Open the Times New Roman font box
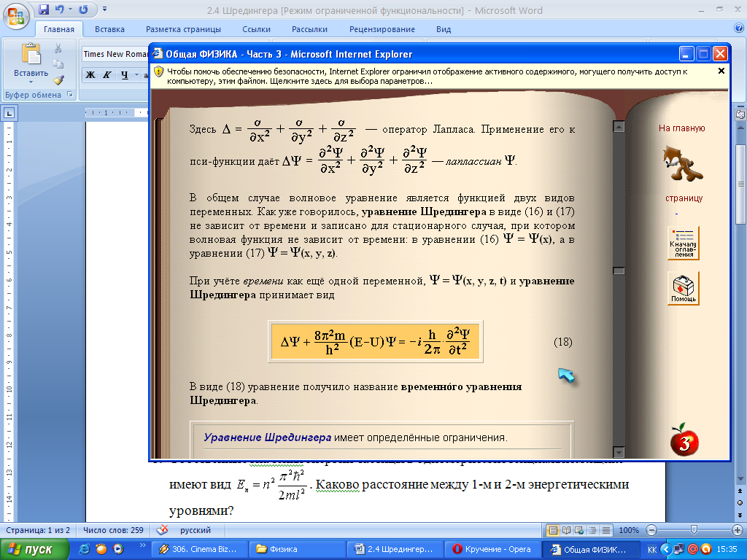747x560 pixels. [x=115, y=54]
